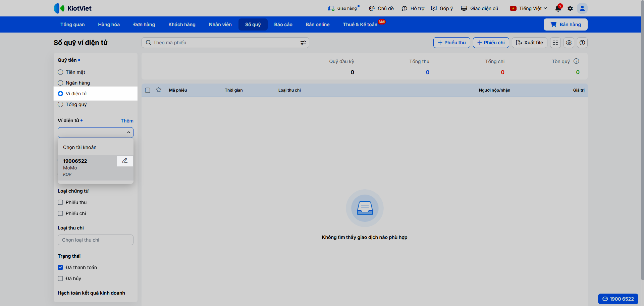This screenshot has width=644, height=306.
Task: Open Thuế & Kế toán menu
Action: tap(360, 24)
